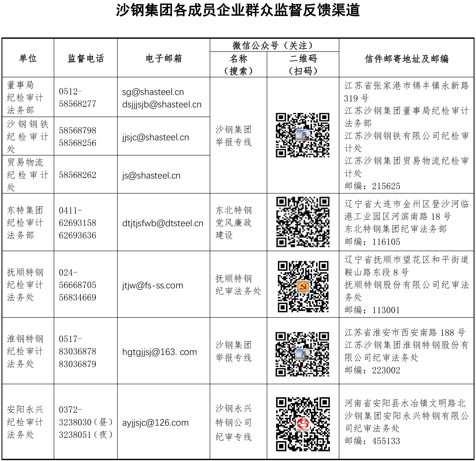Click the phone number 0512-58568277

78,97
